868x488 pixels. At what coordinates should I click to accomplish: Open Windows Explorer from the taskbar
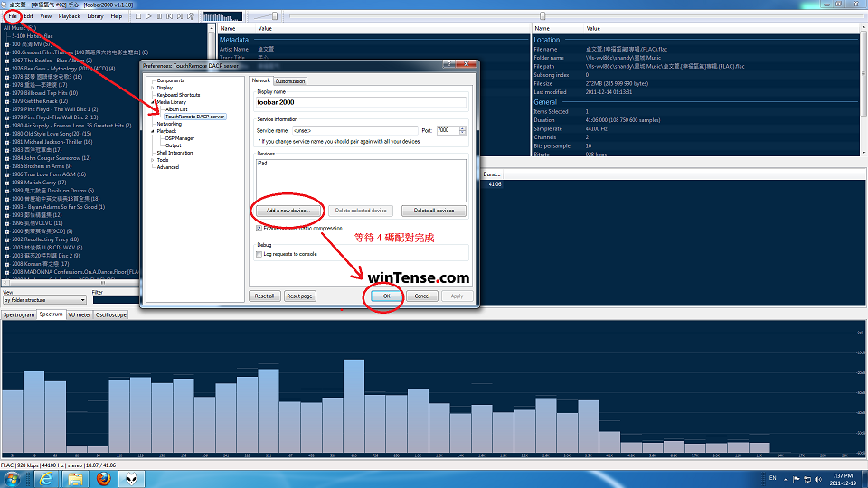click(75, 479)
